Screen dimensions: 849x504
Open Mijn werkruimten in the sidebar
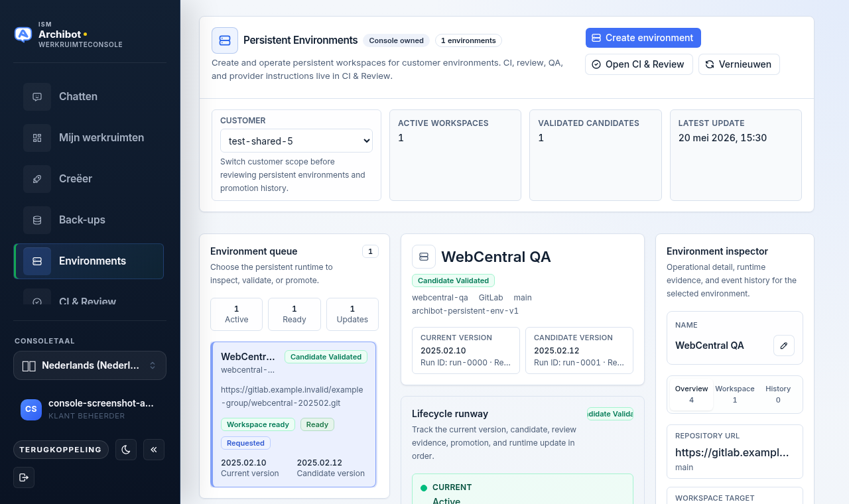point(89,138)
